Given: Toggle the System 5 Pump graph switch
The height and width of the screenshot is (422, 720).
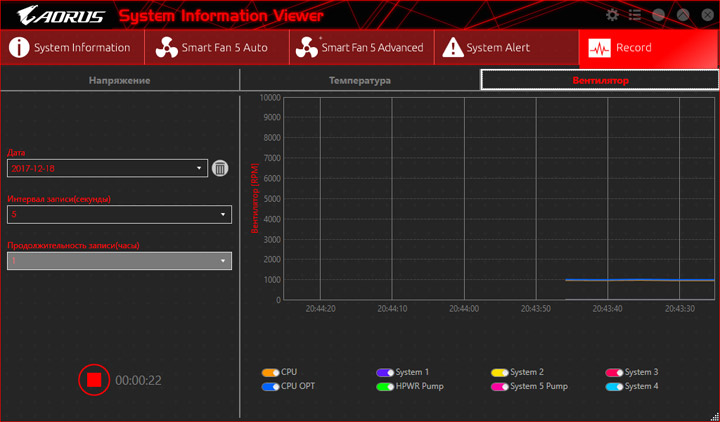Looking at the screenshot, I should coord(500,387).
